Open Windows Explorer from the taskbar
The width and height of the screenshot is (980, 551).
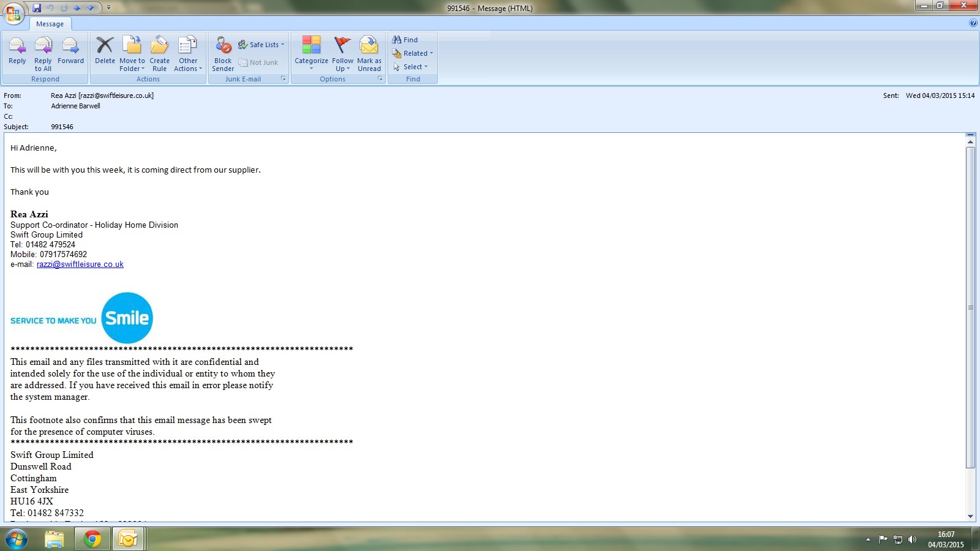[55, 539]
